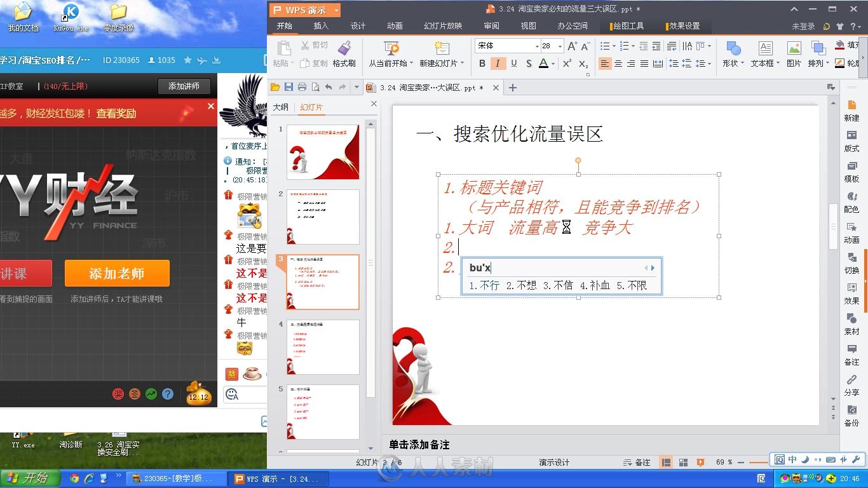The image size is (868, 488).
Task: Open the 切换 (transition) sidebar panel
Action: pyautogui.click(x=851, y=263)
